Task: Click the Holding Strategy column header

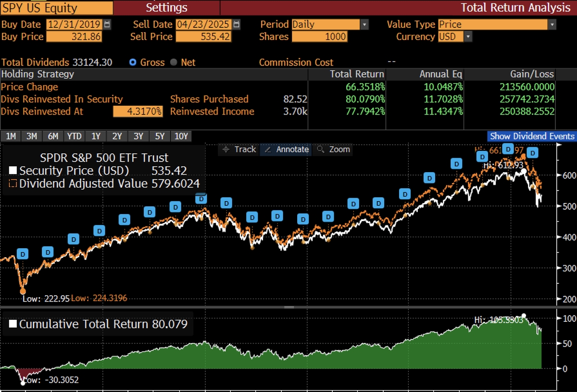Action: tap(38, 74)
